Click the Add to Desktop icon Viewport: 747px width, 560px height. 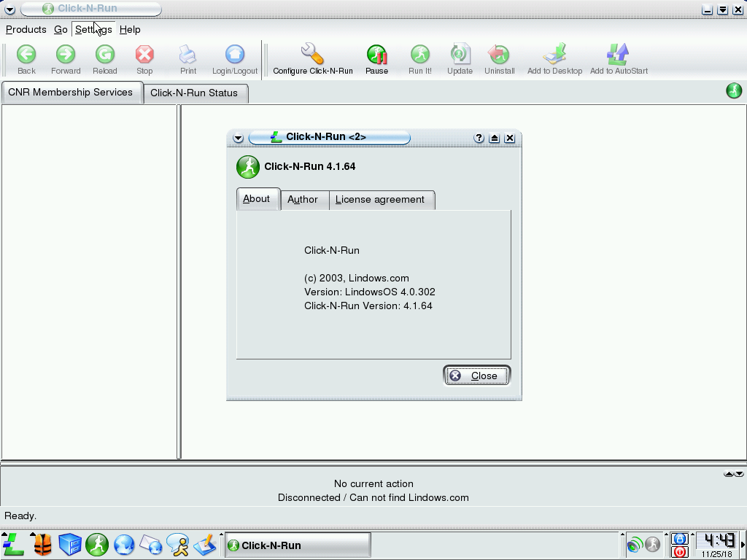pyautogui.click(x=554, y=53)
